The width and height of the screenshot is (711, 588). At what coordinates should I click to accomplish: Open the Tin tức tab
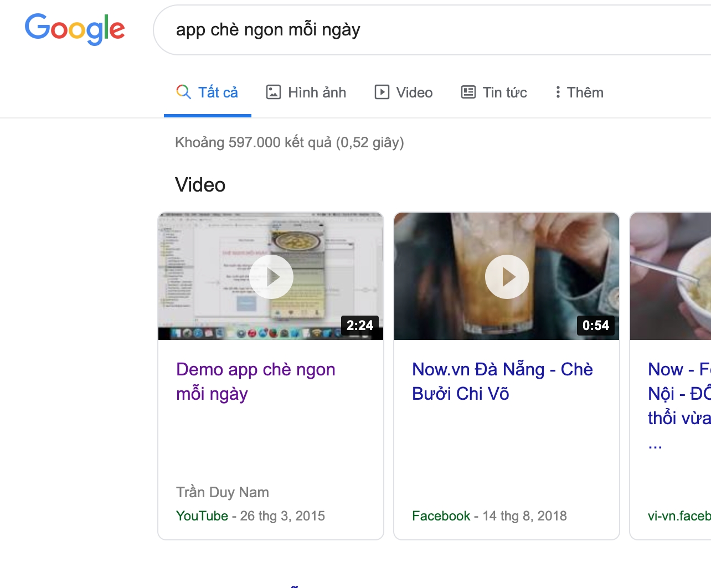click(494, 92)
